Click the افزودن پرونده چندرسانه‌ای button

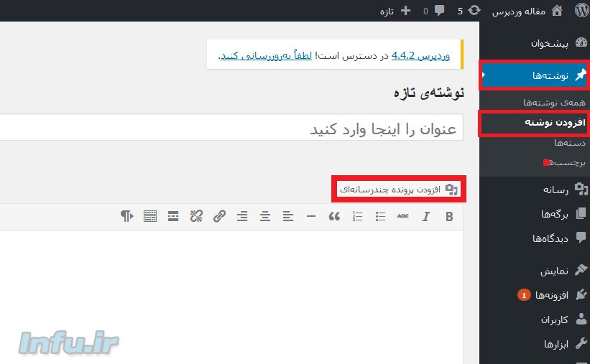(399, 190)
